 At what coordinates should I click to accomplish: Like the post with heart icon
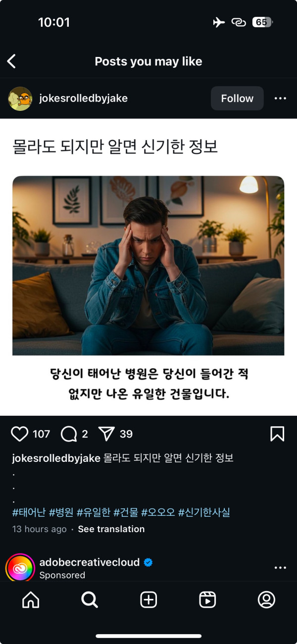coord(20,434)
